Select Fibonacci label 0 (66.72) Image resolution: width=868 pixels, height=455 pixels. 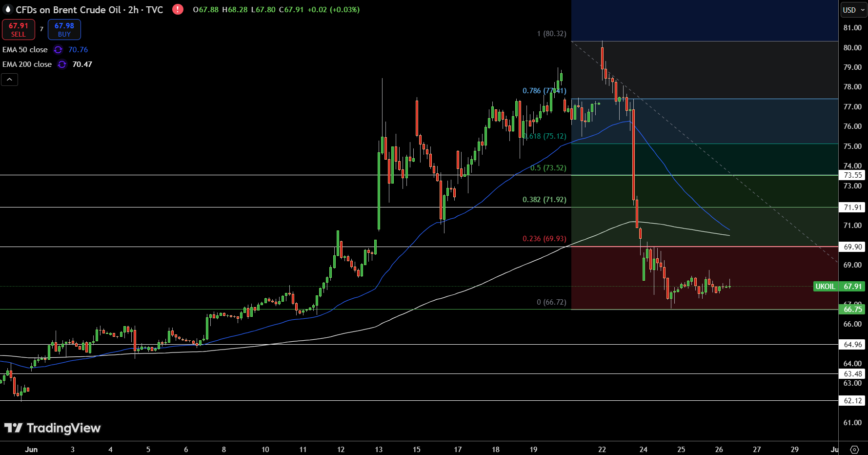click(551, 302)
